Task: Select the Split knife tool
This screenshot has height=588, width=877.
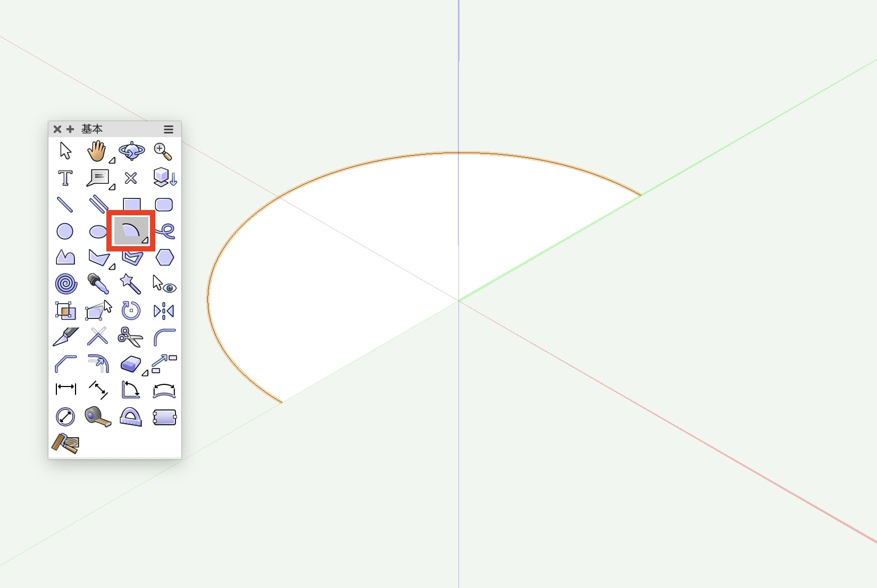Action: tap(66, 337)
